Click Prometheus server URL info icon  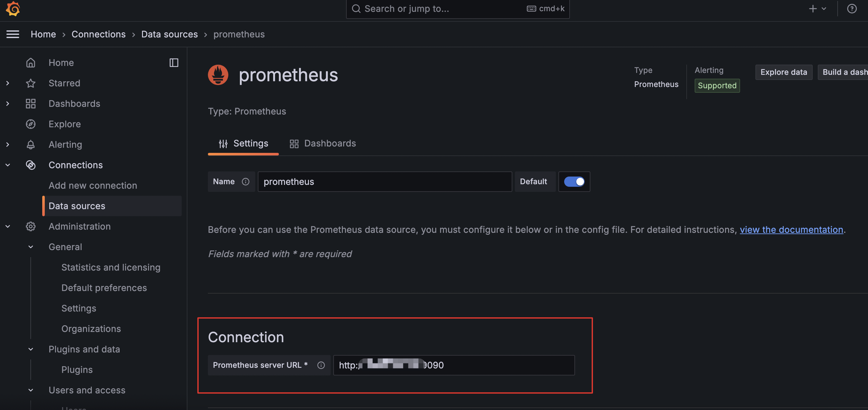point(321,365)
